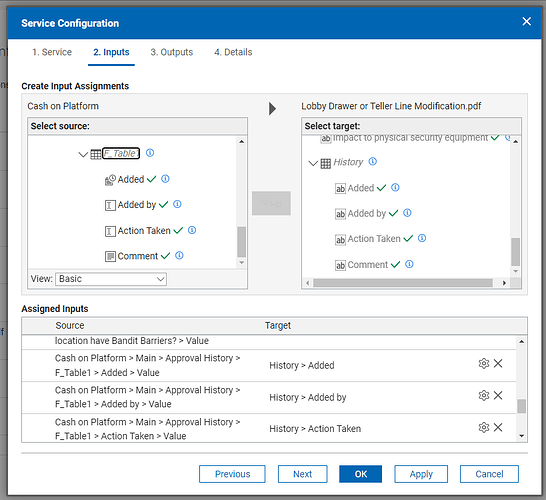Screen dimensions: 546x500
Task: Click info icon beside source Added by
Action: tap(177, 204)
